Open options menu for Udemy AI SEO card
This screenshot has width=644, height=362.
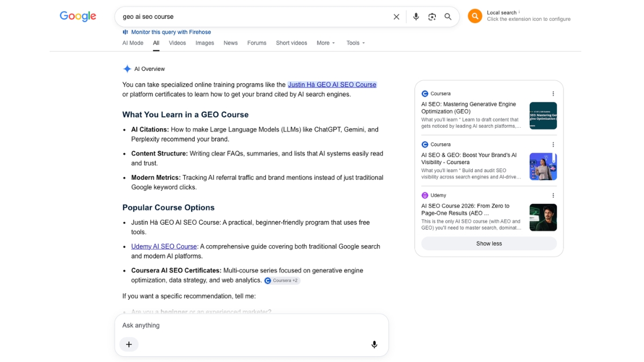click(x=553, y=196)
